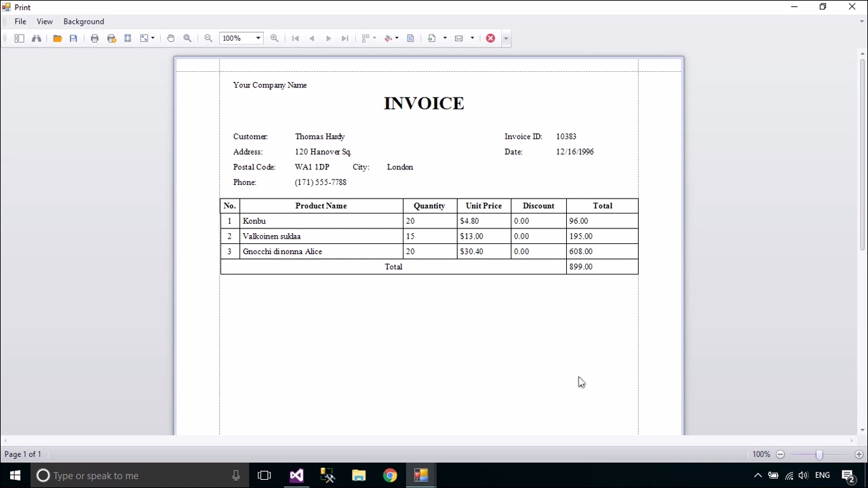This screenshot has width=868, height=488.
Task: Click the status bar zoom out minus button
Action: (781, 454)
